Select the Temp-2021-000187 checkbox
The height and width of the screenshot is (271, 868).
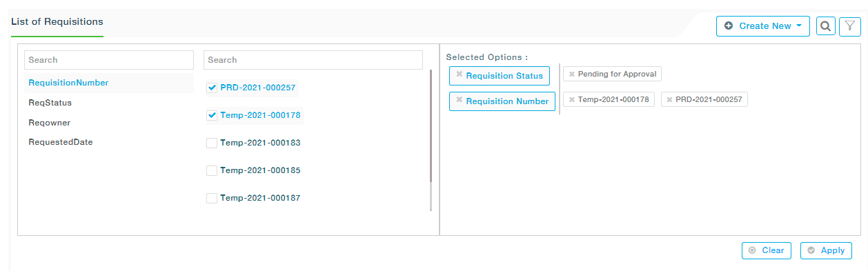coord(213,199)
